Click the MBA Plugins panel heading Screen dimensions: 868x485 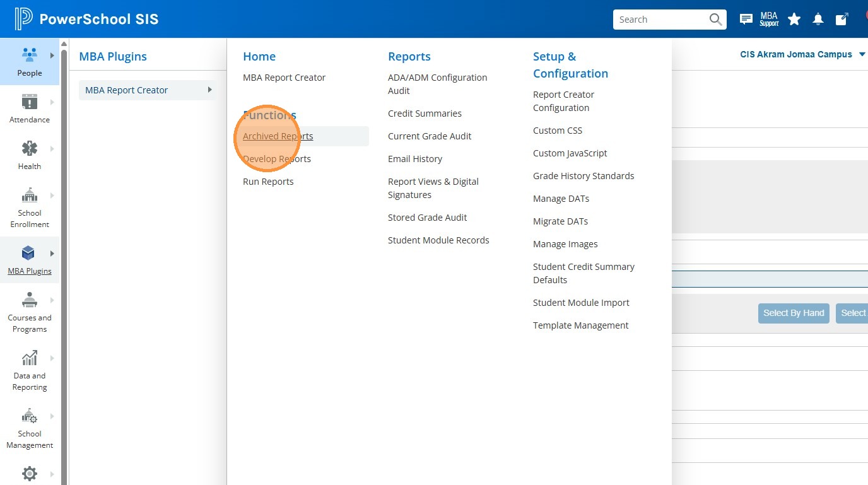(113, 56)
